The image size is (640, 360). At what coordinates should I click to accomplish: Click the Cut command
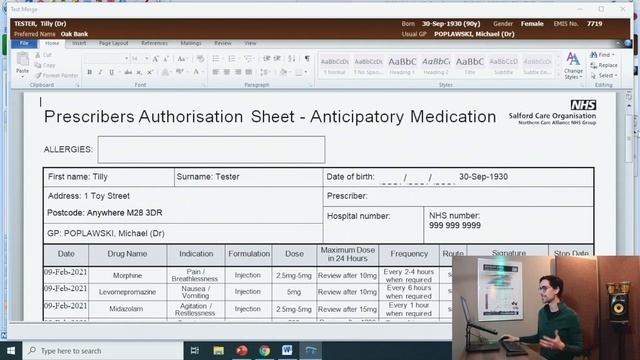coord(44,55)
